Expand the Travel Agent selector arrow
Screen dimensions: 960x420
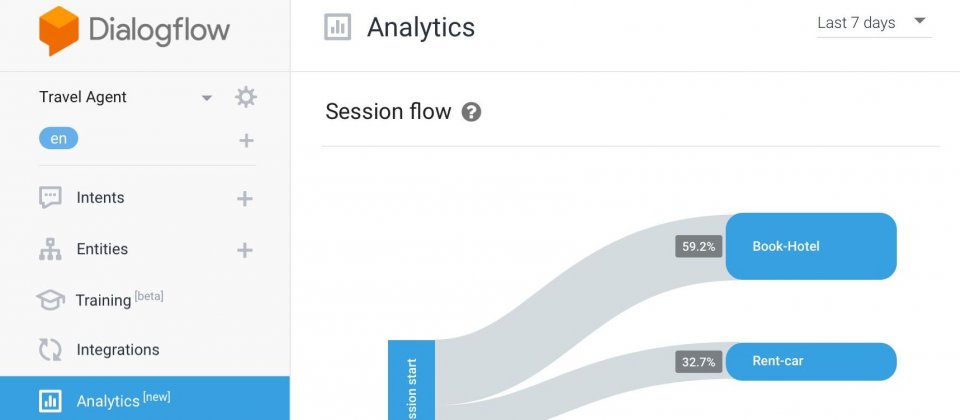click(207, 98)
